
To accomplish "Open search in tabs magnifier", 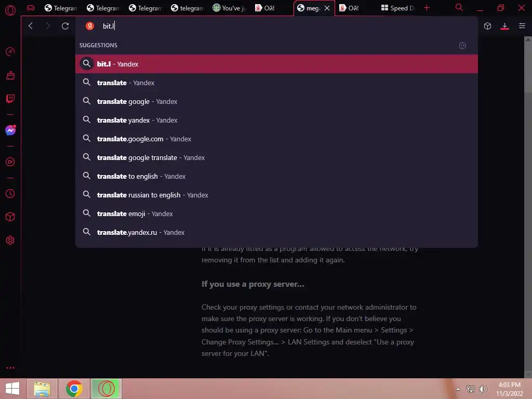I will pyautogui.click(x=459, y=7).
